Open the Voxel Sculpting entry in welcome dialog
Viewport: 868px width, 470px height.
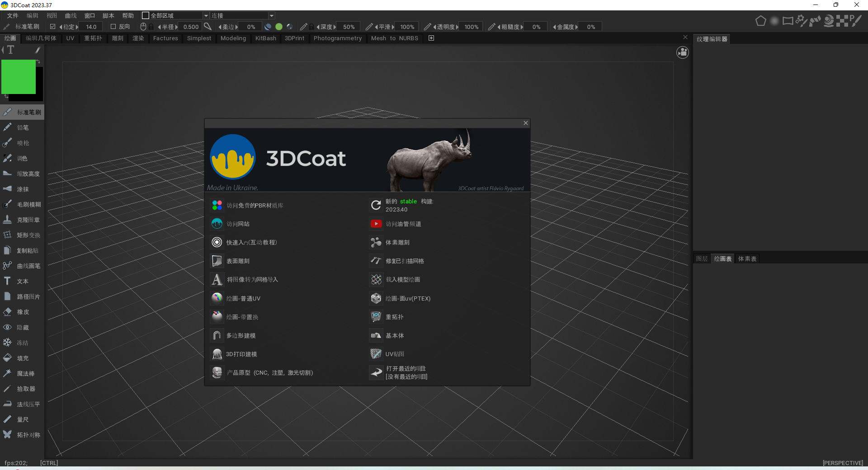pyautogui.click(x=398, y=242)
